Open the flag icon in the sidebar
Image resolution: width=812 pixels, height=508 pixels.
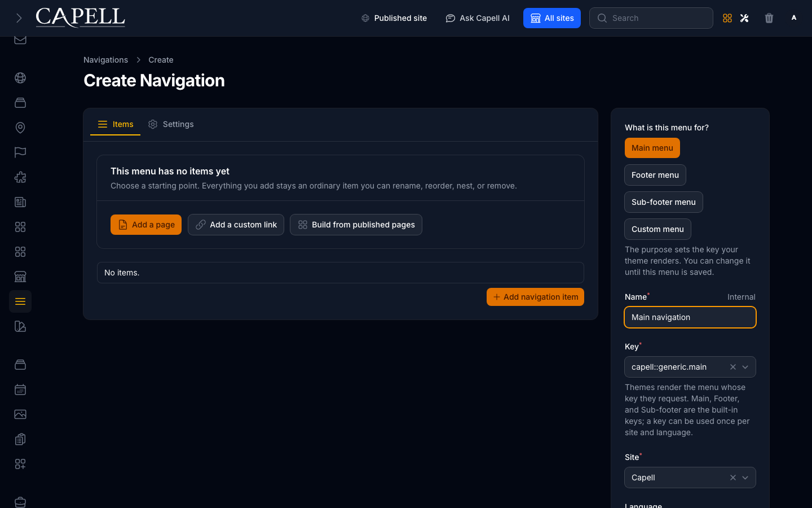pyautogui.click(x=20, y=152)
